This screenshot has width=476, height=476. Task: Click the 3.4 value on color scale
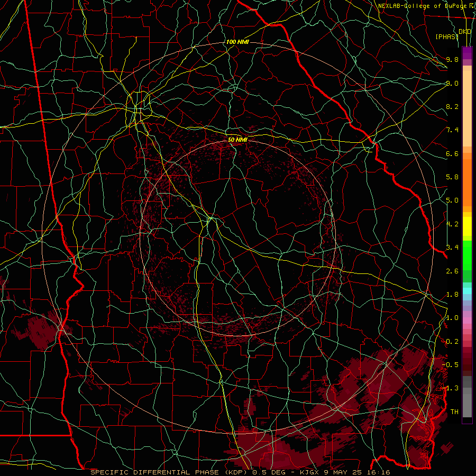pyautogui.click(x=452, y=248)
